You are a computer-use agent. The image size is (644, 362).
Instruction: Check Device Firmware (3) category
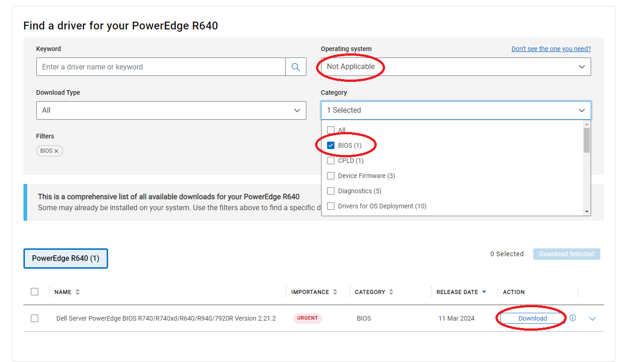(x=330, y=176)
